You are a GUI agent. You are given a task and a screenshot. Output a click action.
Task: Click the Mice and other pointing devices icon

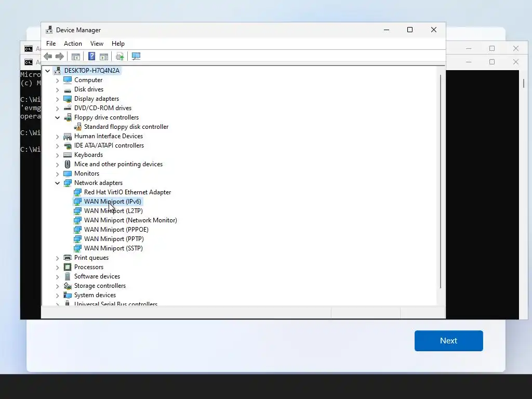click(x=68, y=164)
